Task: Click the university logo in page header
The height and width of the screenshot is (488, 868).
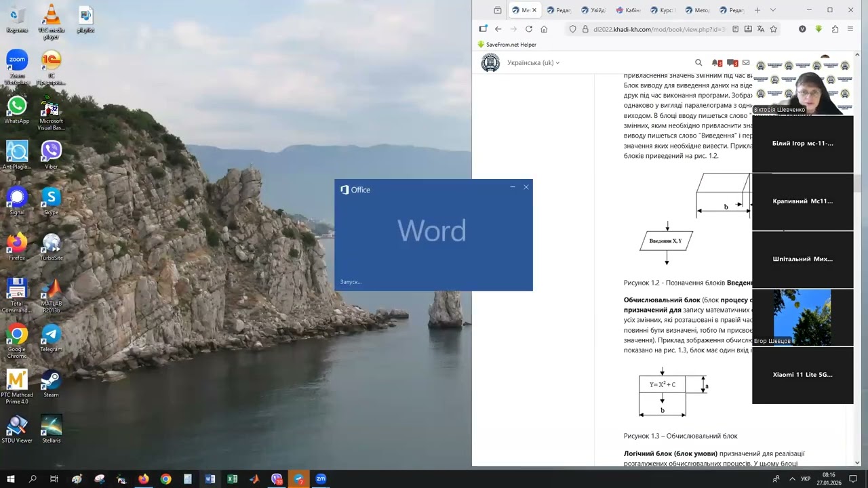Action: 490,63
